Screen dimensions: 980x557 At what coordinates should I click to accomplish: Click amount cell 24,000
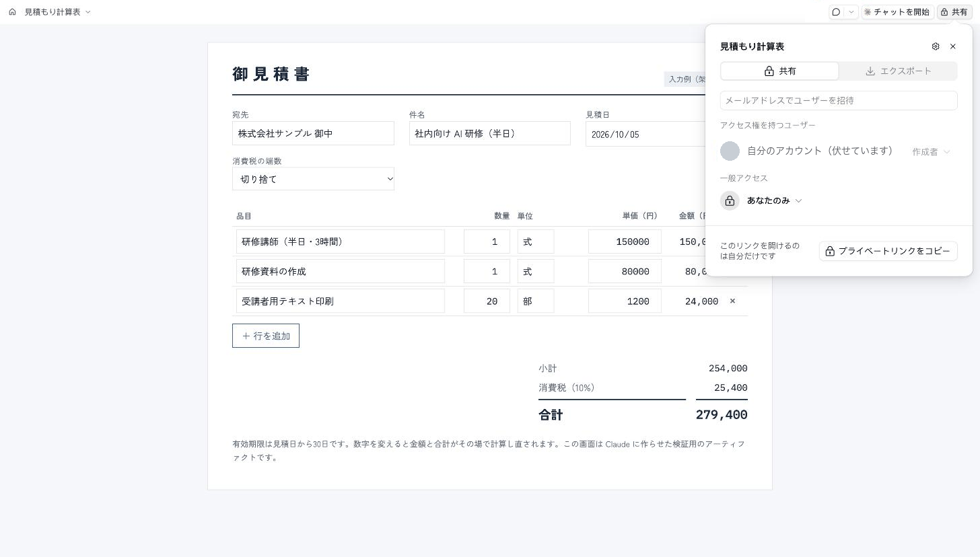[x=701, y=301]
